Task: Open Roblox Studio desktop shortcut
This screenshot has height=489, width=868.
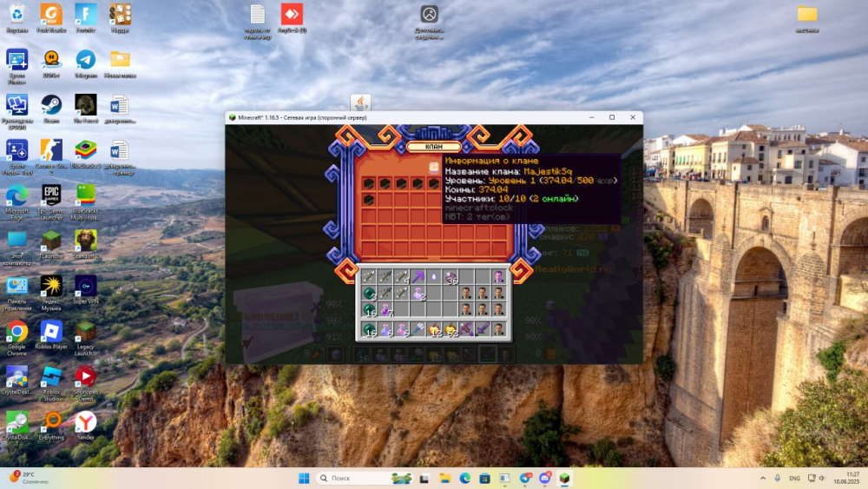Action: click(x=51, y=384)
